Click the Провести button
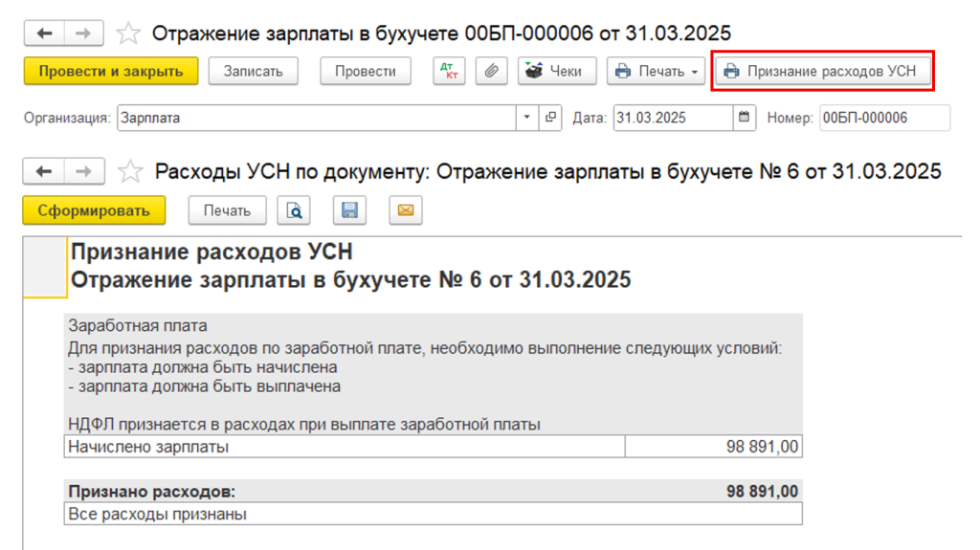The width and height of the screenshot is (980, 550). coord(366,71)
